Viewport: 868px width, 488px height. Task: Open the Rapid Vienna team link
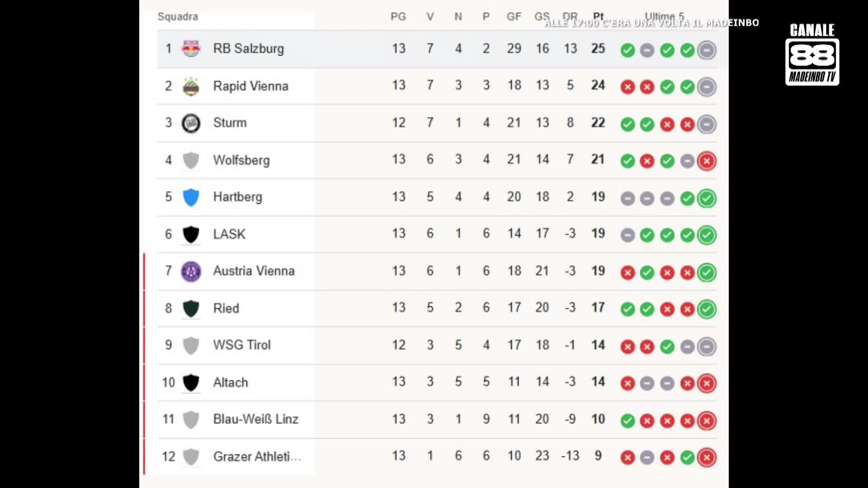pyautogui.click(x=250, y=86)
